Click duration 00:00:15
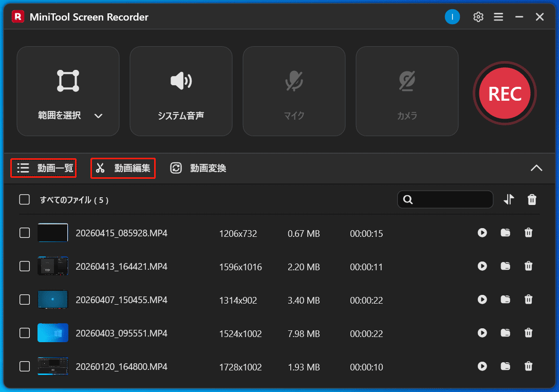 (x=366, y=234)
